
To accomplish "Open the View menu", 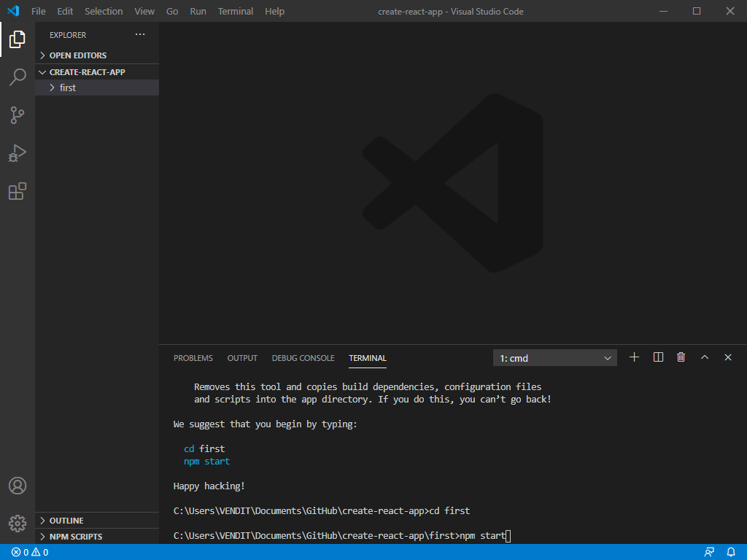I will (144, 11).
